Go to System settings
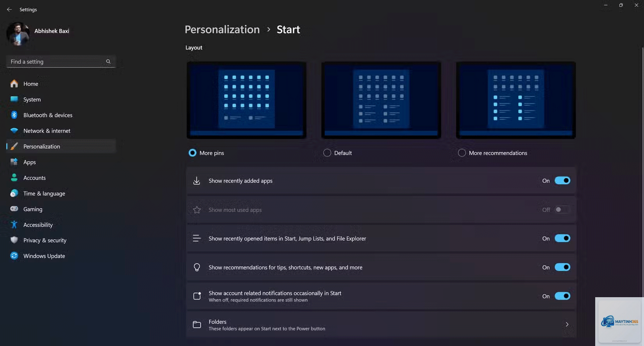This screenshot has width=644, height=346. pos(61,99)
